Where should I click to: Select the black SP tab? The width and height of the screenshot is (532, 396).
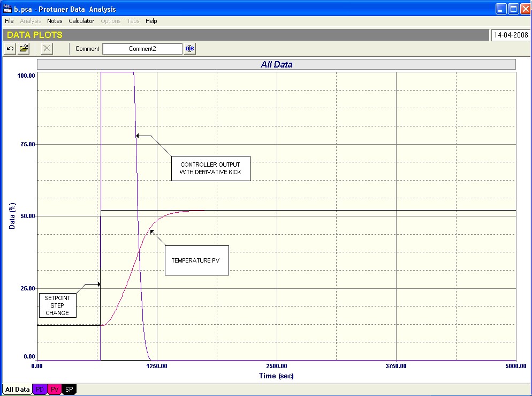69,390
